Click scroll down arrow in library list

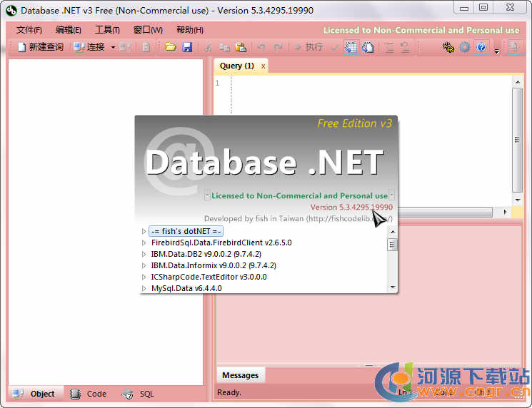tap(393, 287)
